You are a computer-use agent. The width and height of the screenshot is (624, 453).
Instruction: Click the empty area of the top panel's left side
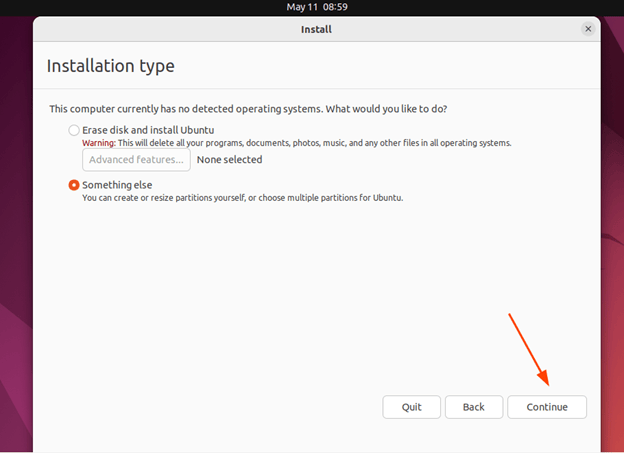100,7
